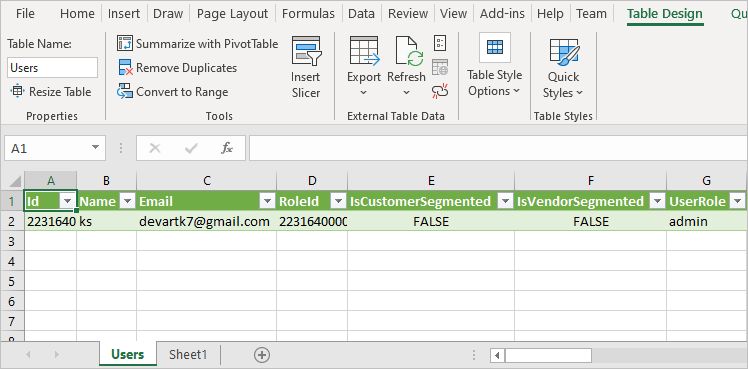
Task: Select FALSE under IsCustomerSegmented
Action: coord(431,221)
